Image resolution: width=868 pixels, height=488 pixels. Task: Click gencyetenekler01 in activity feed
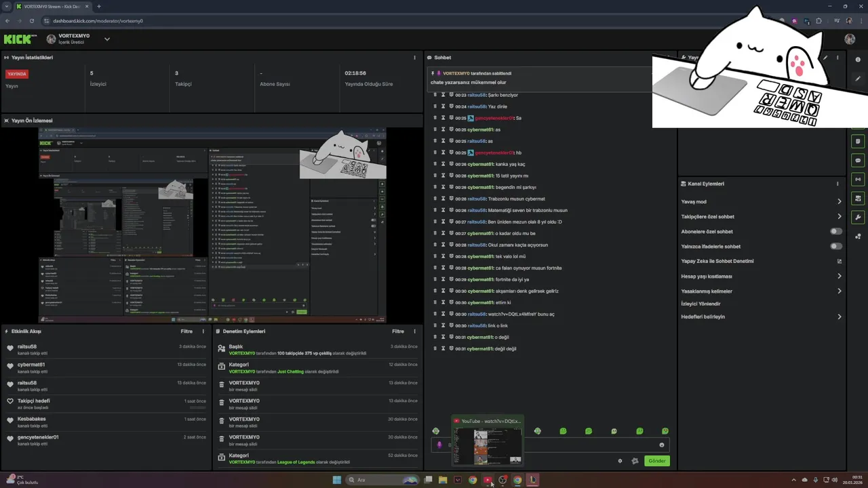point(38,437)
